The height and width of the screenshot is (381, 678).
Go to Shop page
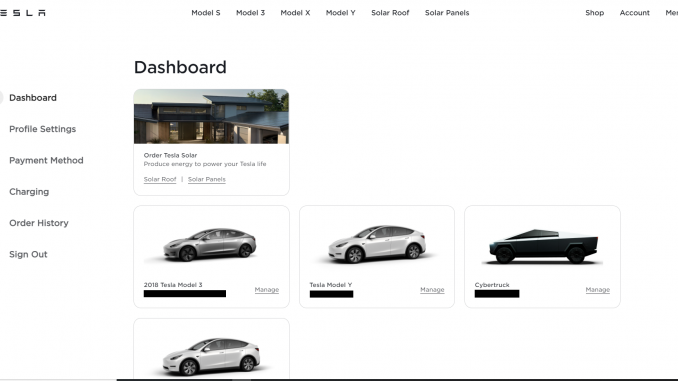tap(595, 13)
